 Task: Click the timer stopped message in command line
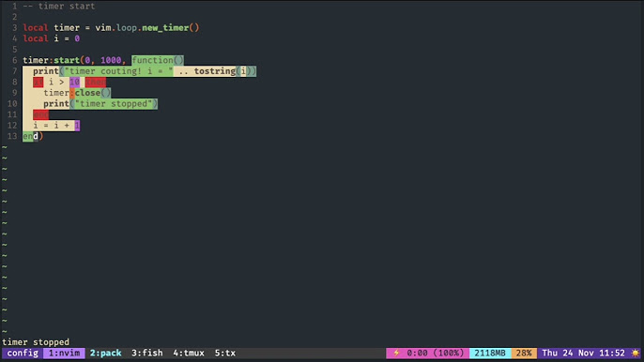[x=36, y=342]
